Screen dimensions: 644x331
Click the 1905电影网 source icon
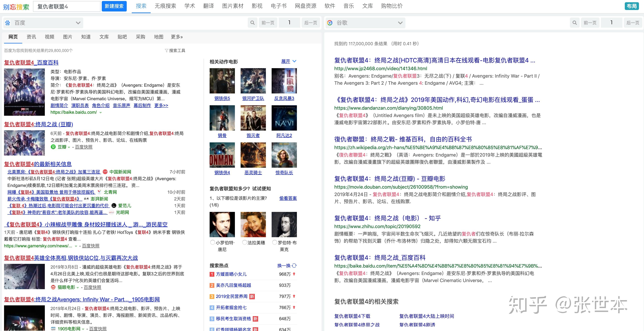(x=53, y=328)
